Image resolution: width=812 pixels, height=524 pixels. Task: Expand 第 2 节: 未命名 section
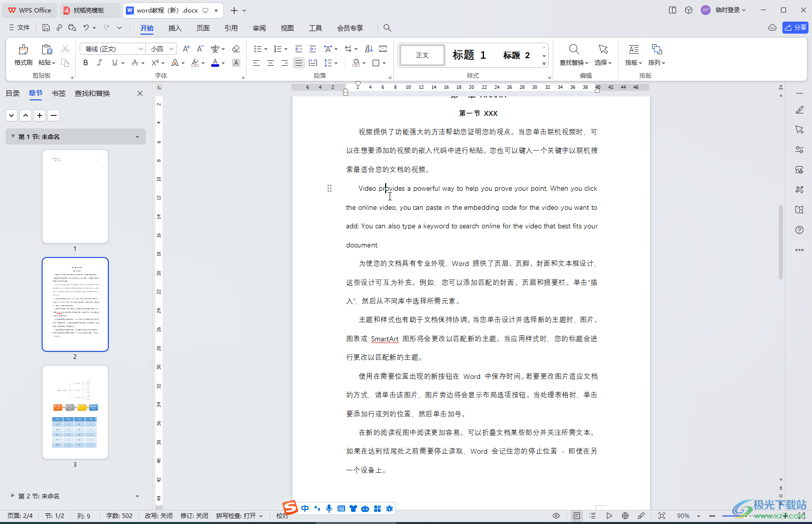click(13, 495)
